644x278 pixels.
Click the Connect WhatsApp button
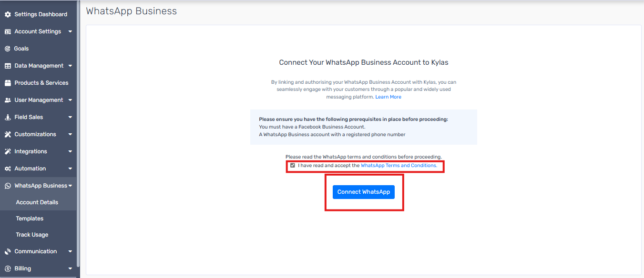click(x=364, y=192)
